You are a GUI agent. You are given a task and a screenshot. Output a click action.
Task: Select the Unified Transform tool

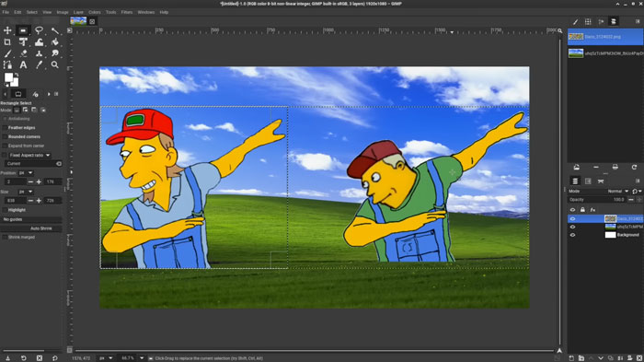coord(23,42)
